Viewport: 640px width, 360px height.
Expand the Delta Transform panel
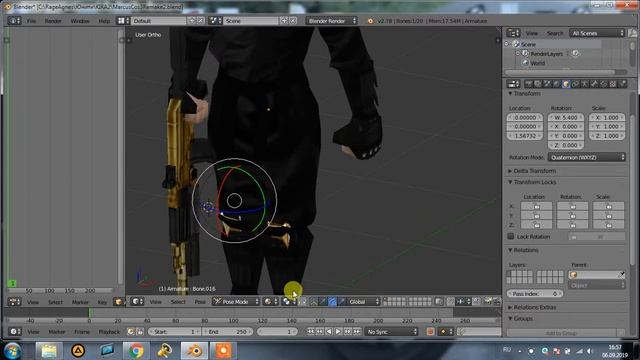532,171
